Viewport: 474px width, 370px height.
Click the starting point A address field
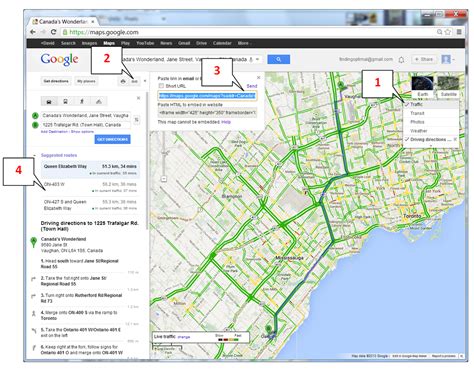tap(86, 116)
